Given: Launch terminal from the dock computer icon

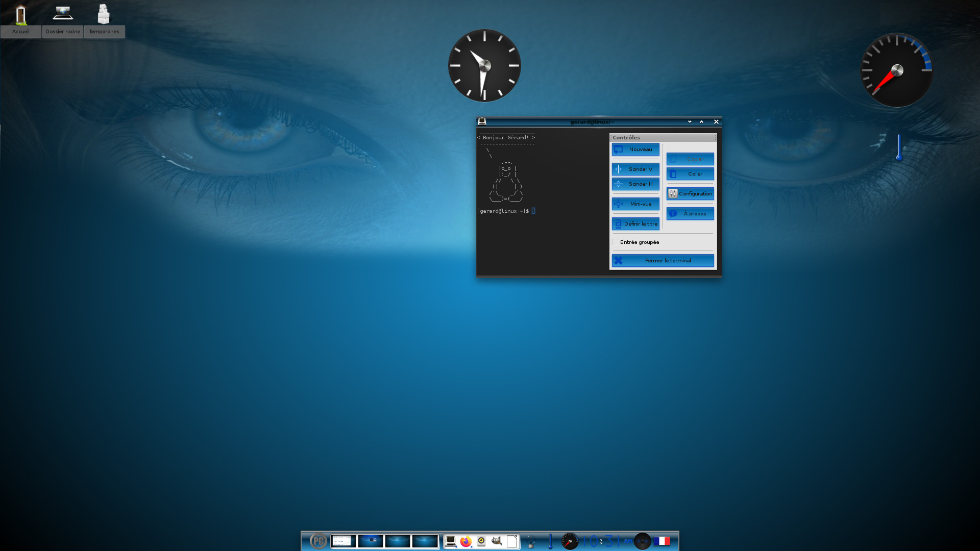Looking at the screenshot, I should pos(451,541).
